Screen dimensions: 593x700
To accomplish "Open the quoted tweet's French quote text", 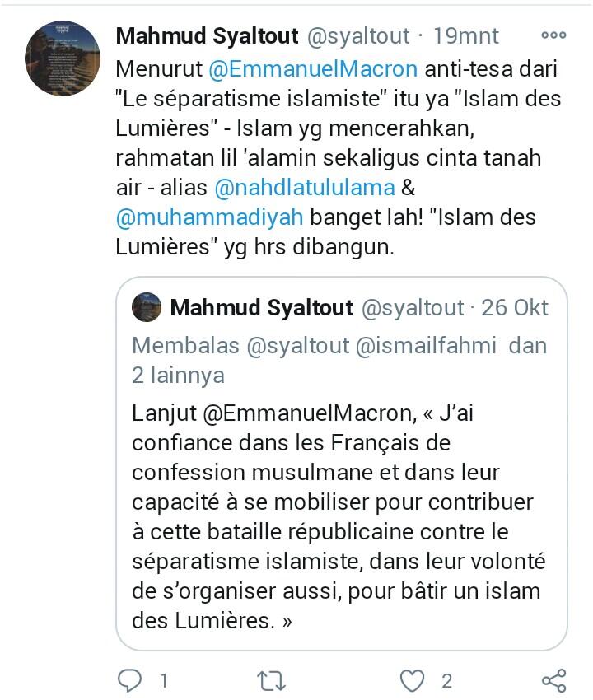I will pos(338,516).
